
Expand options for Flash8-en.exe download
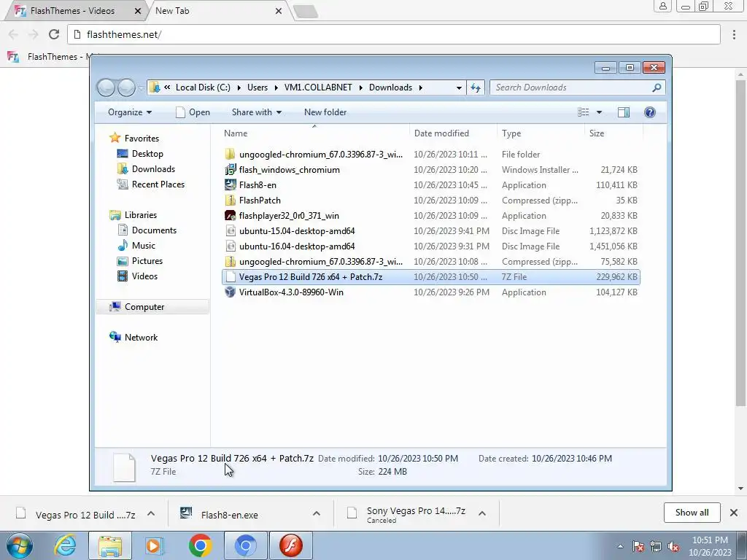click(317, 513)
